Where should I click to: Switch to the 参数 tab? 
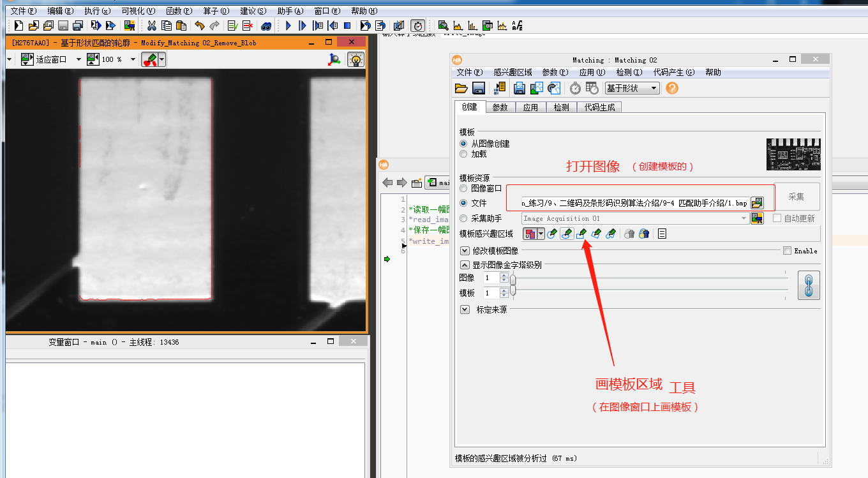(x=500, y=107)
